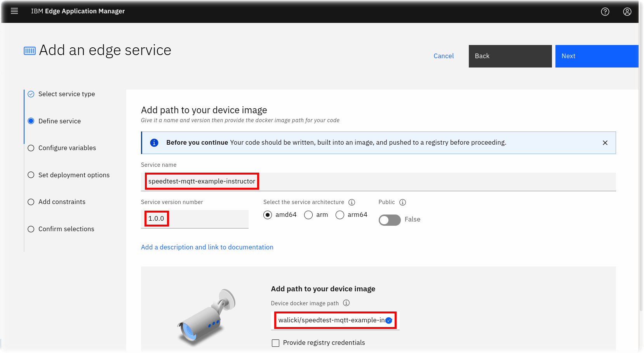Toggle the Public switch
Screen dimensions: 644x353
(x=390, y=220)
